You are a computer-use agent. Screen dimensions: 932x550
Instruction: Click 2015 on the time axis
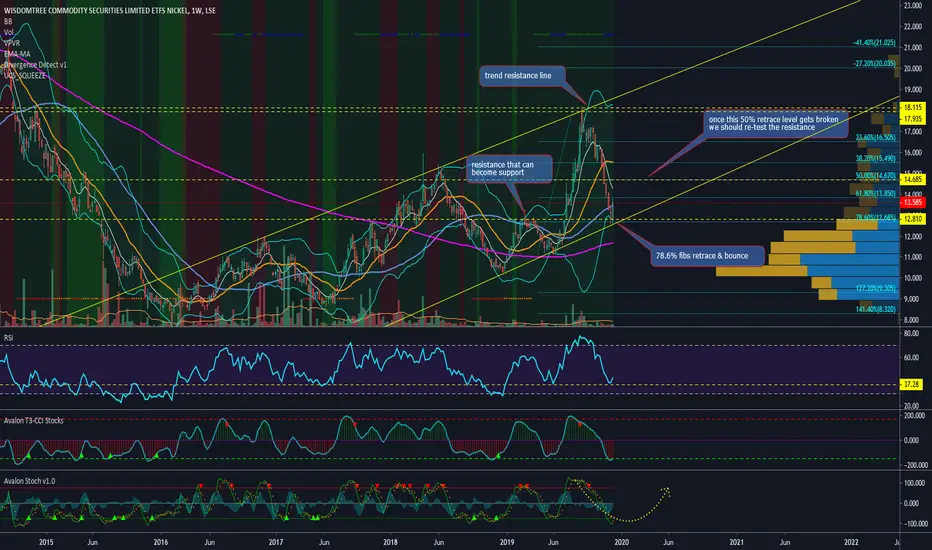click(46, 542)
